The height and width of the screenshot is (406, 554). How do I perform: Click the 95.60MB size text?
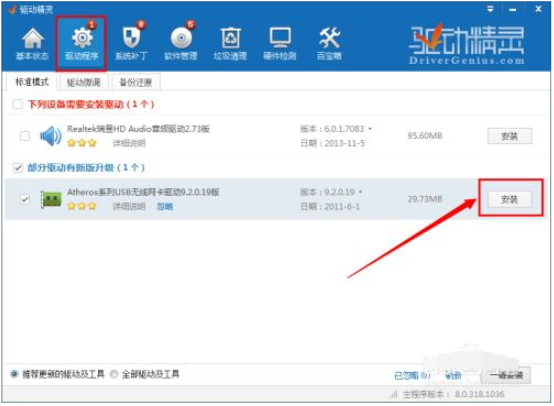(425, 136)
